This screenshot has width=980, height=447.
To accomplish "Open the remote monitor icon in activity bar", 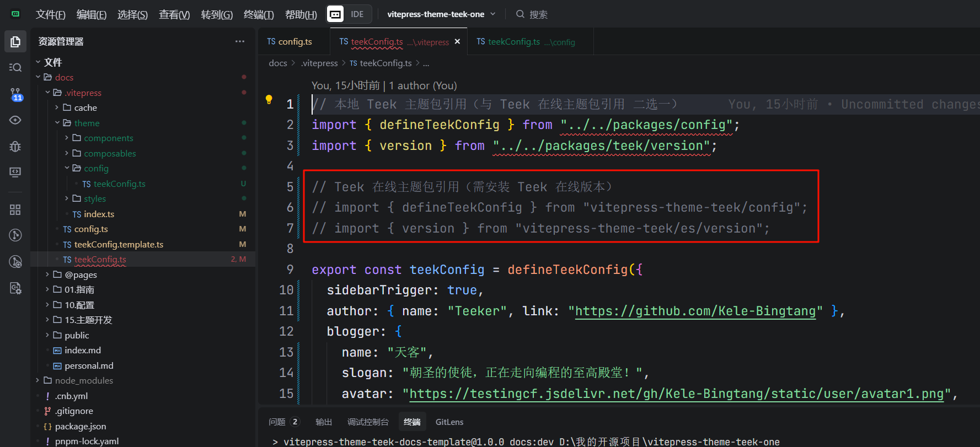I will click(x=15, y=173).
